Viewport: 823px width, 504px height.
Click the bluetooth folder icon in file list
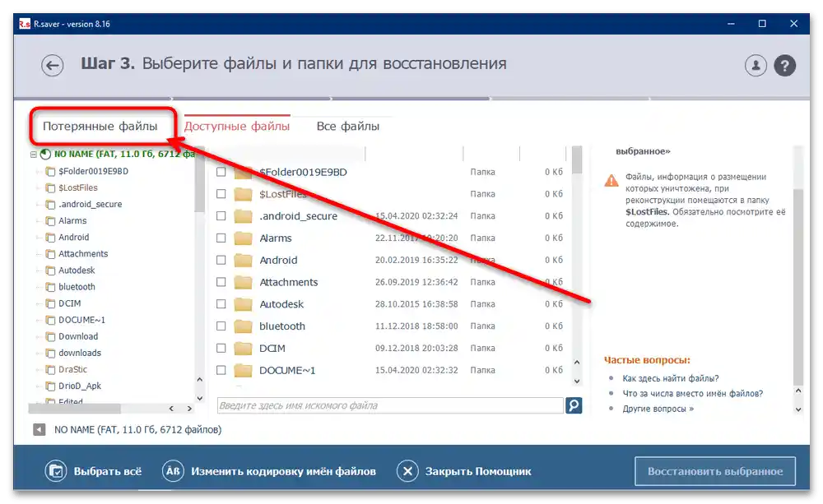coord(243,326)
